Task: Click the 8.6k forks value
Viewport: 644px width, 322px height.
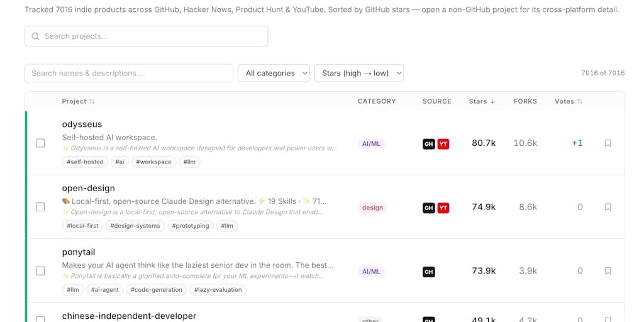Action: point(528,207)
